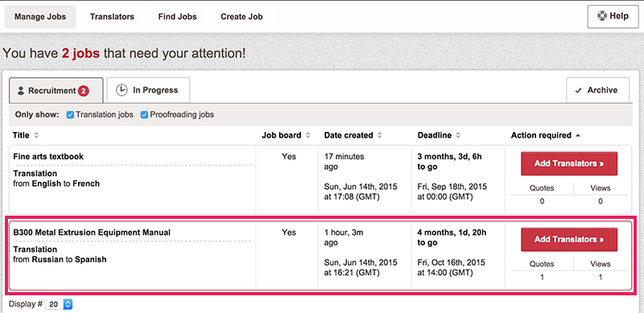Open the Fine arts textbook job title
Screen dimensions: 644x313
pyautogui.click(x=48, y=156)
